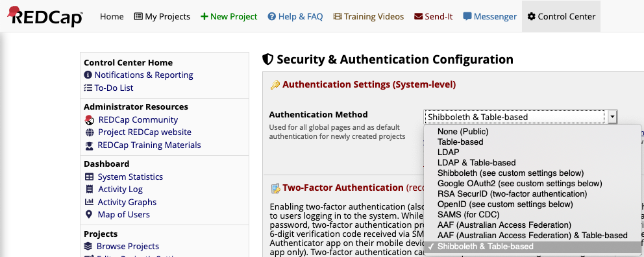
Task: Open the Activity Graphs link
Action: [x=127, y=202]
